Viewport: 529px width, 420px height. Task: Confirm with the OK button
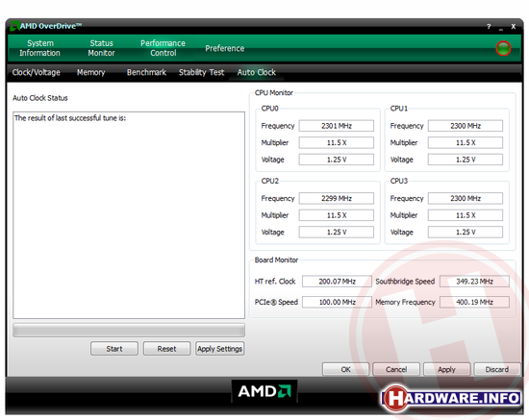tap(346, 369)
